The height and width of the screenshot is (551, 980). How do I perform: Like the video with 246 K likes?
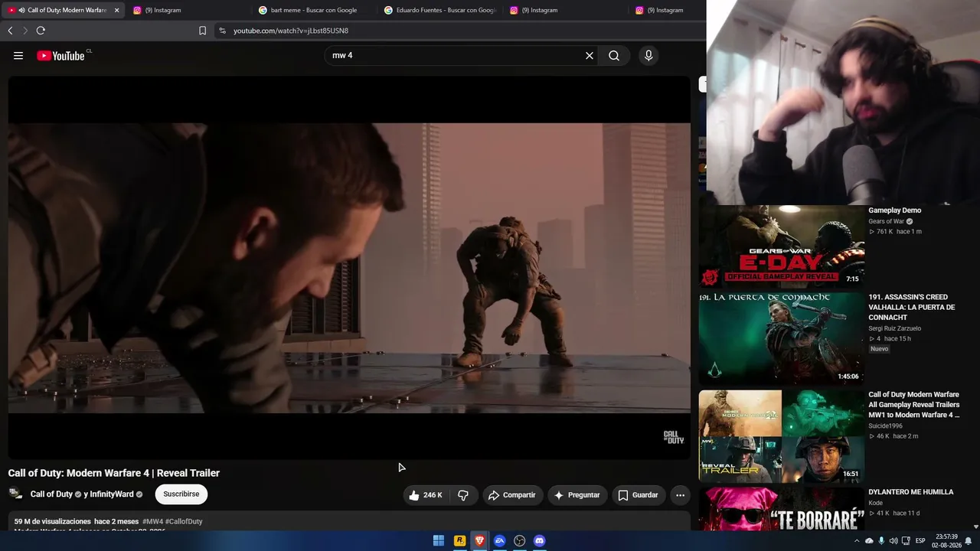tap(425, 495)
